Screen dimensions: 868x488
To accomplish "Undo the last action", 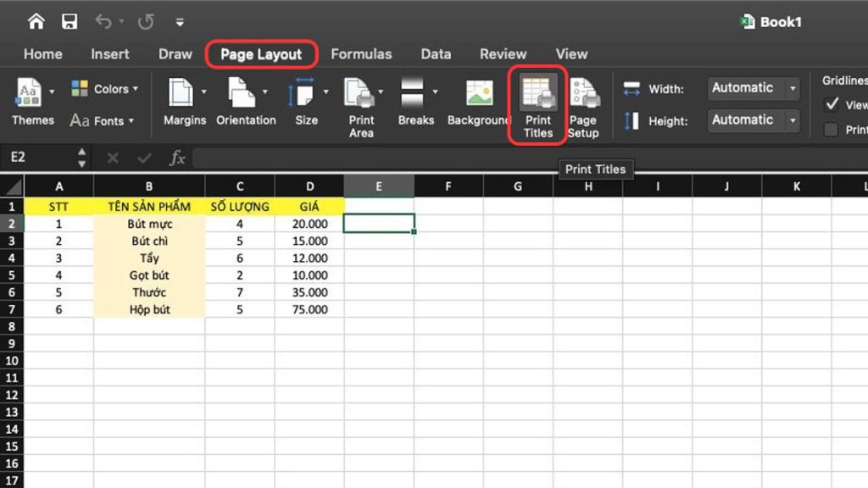I will point(103,21).
